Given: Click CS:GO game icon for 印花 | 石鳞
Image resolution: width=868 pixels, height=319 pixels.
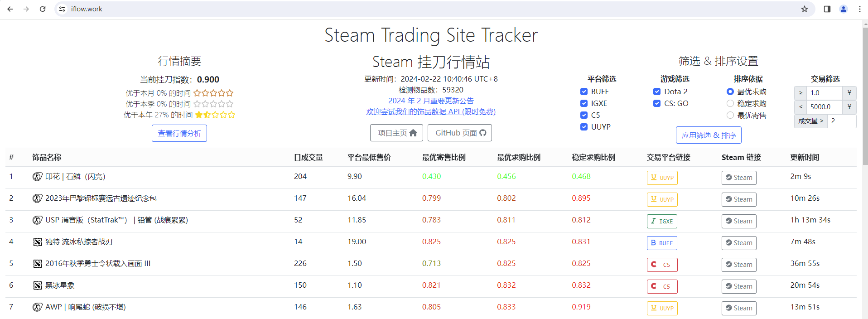Looking at the screenshot, I should [x=38, y=177].
